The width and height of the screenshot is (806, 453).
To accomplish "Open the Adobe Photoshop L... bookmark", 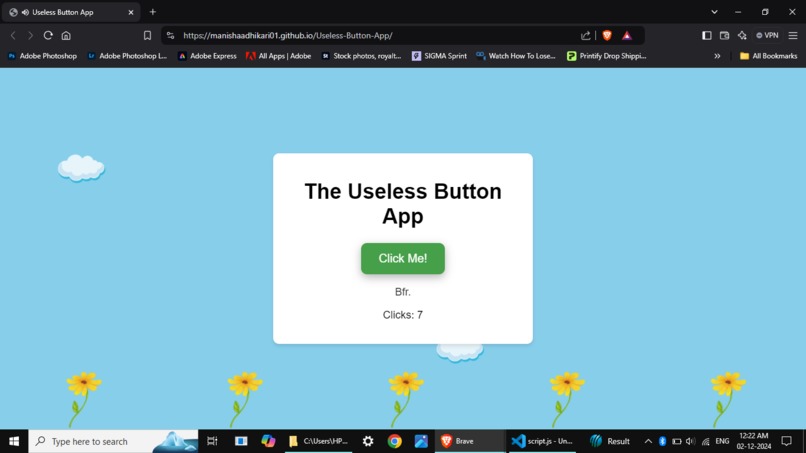I will 127,56.
